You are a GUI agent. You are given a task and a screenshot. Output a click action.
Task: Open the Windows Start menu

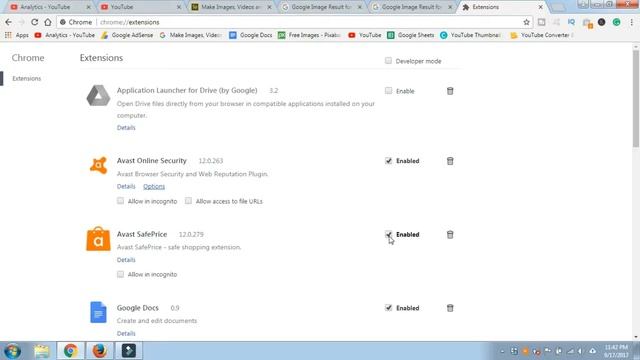click(x=12, y=351)
